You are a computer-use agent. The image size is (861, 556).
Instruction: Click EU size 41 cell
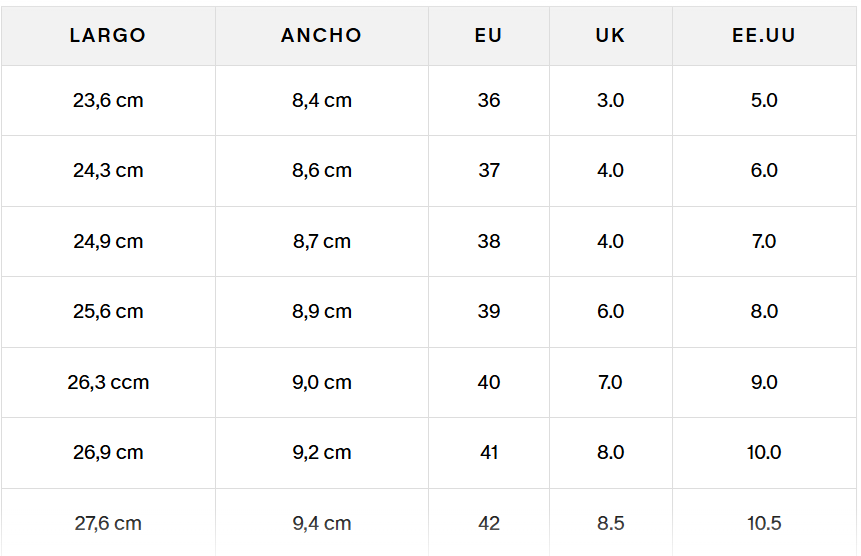click(489, 452)
